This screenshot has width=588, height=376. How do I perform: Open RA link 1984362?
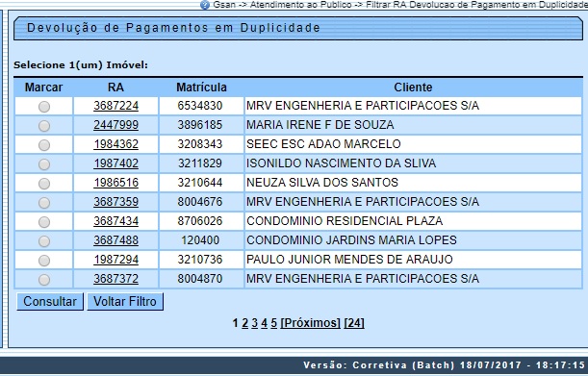[115, 144]
